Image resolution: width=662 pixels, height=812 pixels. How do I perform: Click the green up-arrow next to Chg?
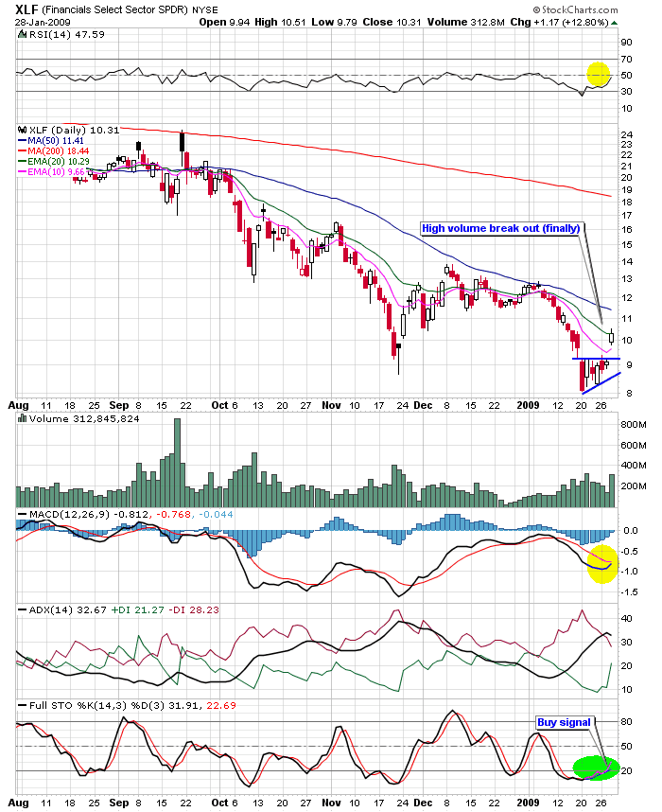pos(615,23)
